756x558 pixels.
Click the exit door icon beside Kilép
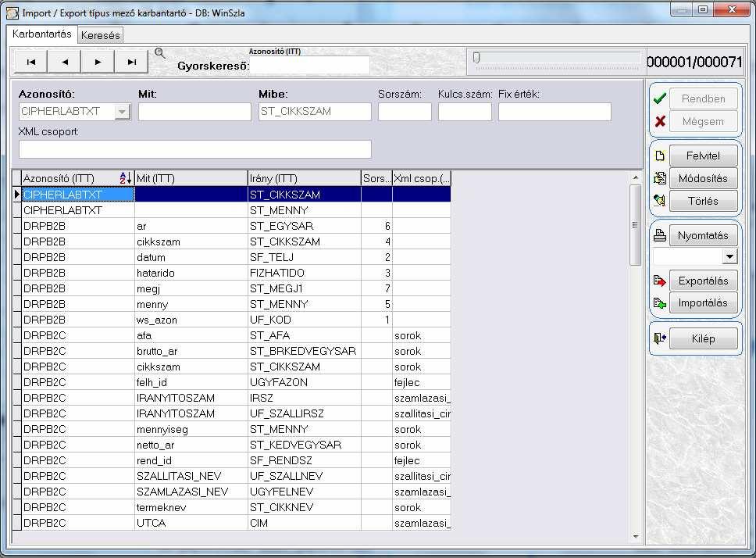click(x=660, y=338)
